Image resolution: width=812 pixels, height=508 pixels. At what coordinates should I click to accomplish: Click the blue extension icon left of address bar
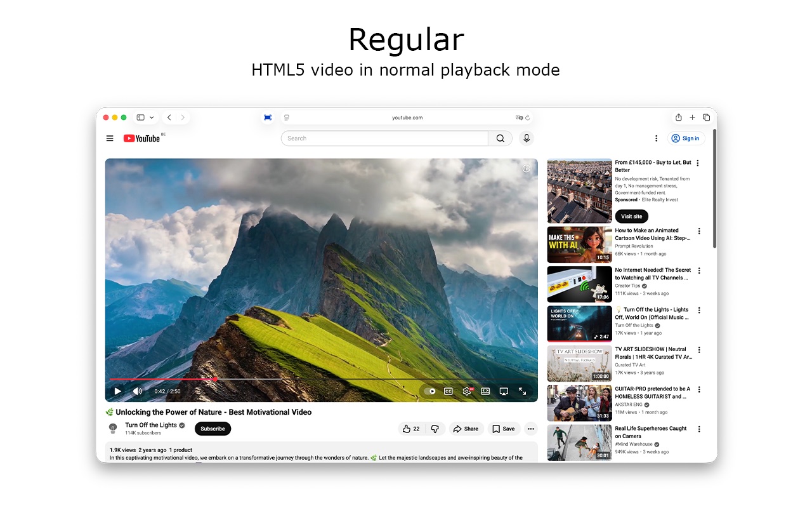[x=268, y=117]
